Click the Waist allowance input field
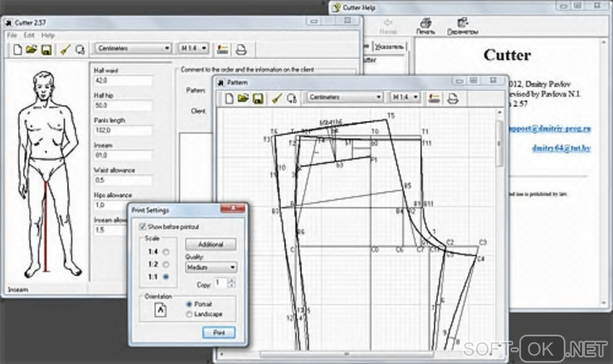Screen dimensions: 613x364 pos(123,180)
